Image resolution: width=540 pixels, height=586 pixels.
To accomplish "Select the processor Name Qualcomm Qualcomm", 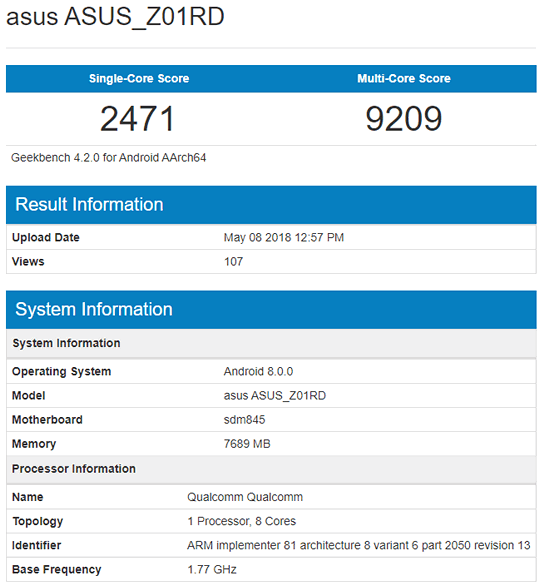I will (245, 497).
